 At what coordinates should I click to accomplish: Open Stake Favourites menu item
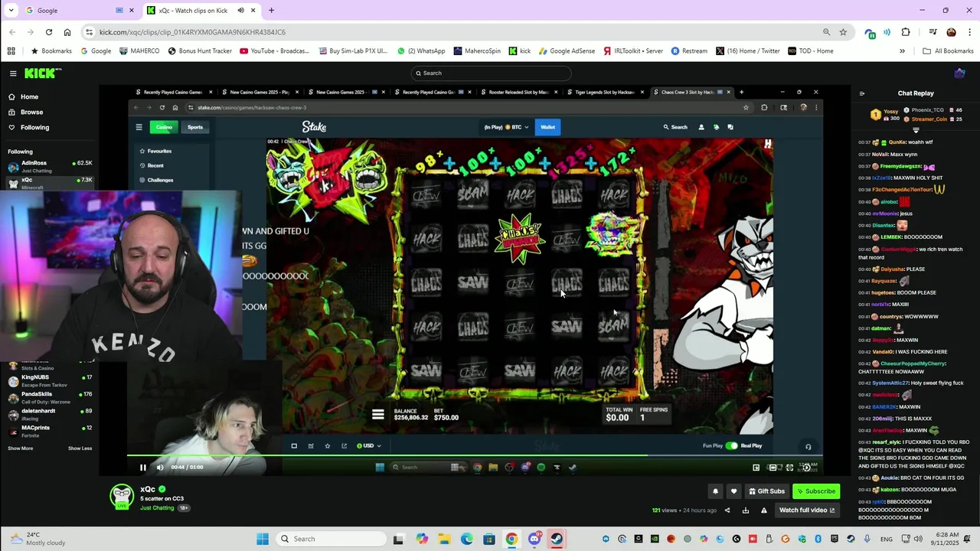point(159,151)
